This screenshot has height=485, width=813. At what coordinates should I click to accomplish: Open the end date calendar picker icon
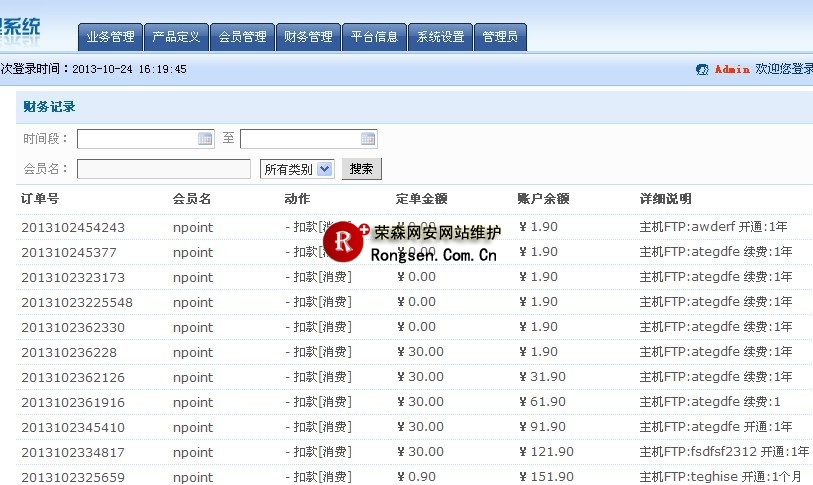(368, 139)
